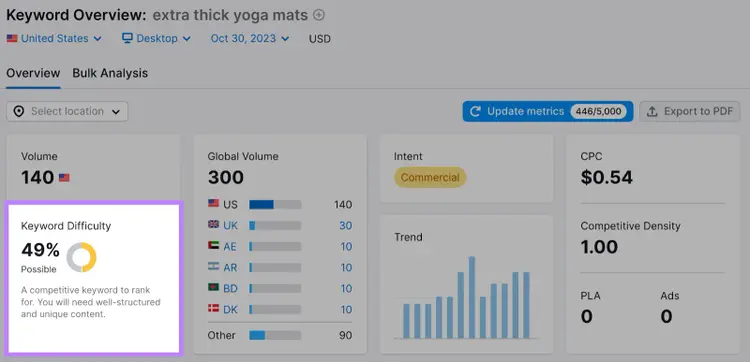Click the monitor icon beside Desktop
Image resolution: width=750 pixels, height=362 pixels.
127,38
